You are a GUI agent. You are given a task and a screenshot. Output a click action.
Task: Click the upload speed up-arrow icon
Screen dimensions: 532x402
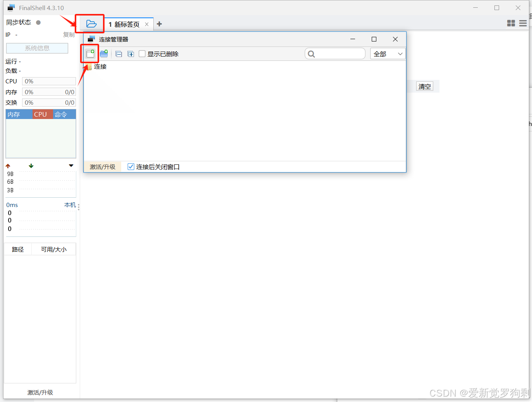(x=8, y=166)
